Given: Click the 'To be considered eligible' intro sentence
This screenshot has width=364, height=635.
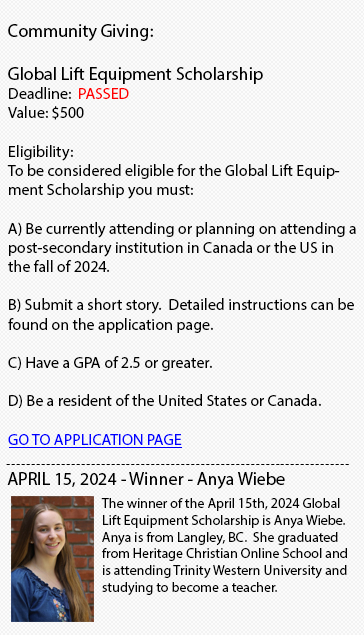Looking at the screenshot, I should 174,180.
